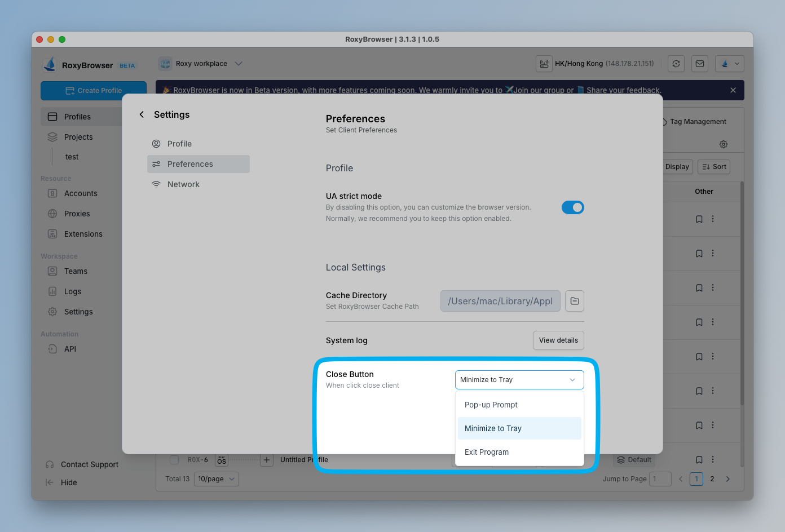Click plus icon in ROX-6 row

(x=267, y=460)
